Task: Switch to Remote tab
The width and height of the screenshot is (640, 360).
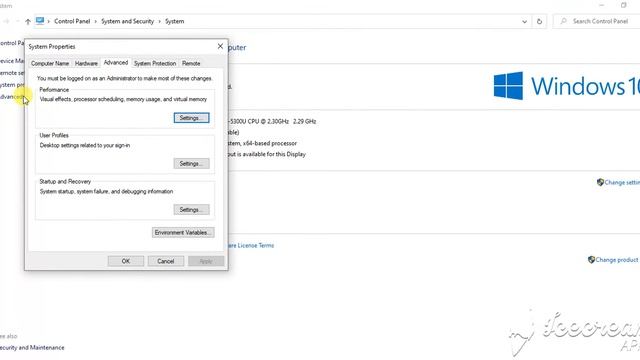Action: tap(191, 64)
